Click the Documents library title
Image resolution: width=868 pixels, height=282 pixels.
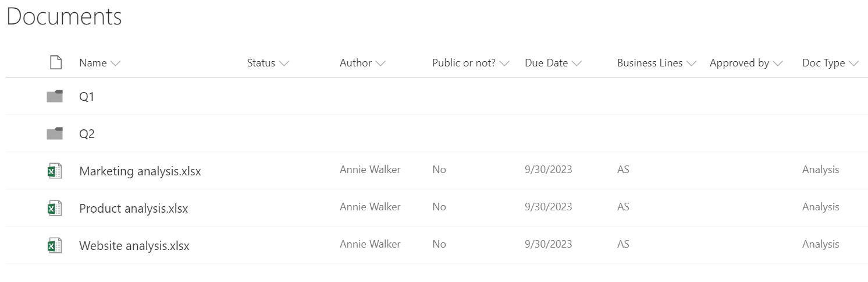[64, 16]
